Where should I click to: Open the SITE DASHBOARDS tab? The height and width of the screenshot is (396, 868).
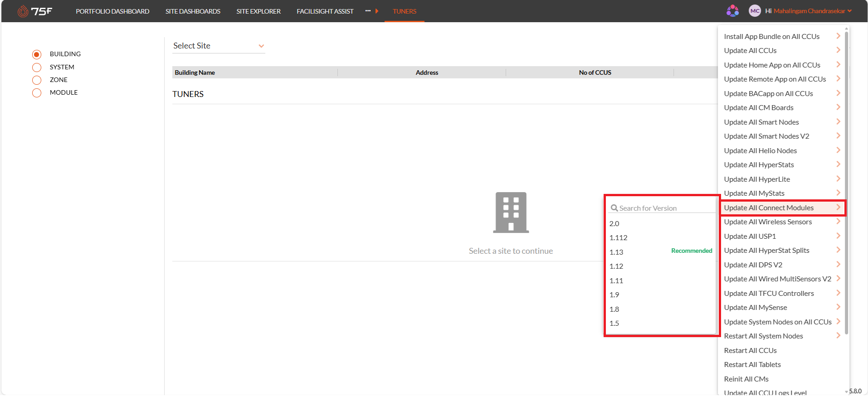click(193, 11)
